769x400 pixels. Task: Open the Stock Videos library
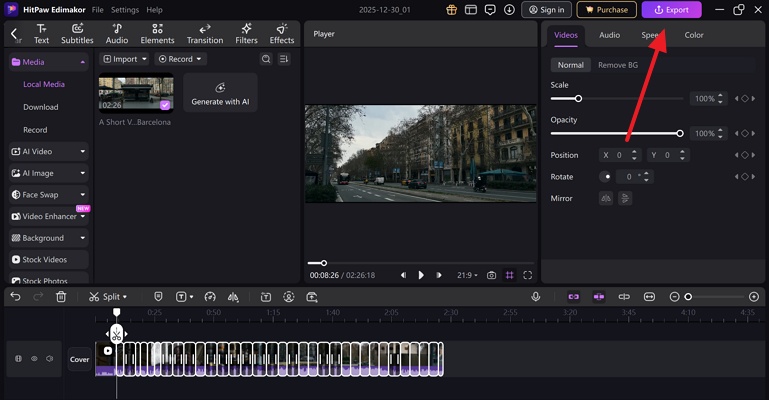tap(49, 259)
